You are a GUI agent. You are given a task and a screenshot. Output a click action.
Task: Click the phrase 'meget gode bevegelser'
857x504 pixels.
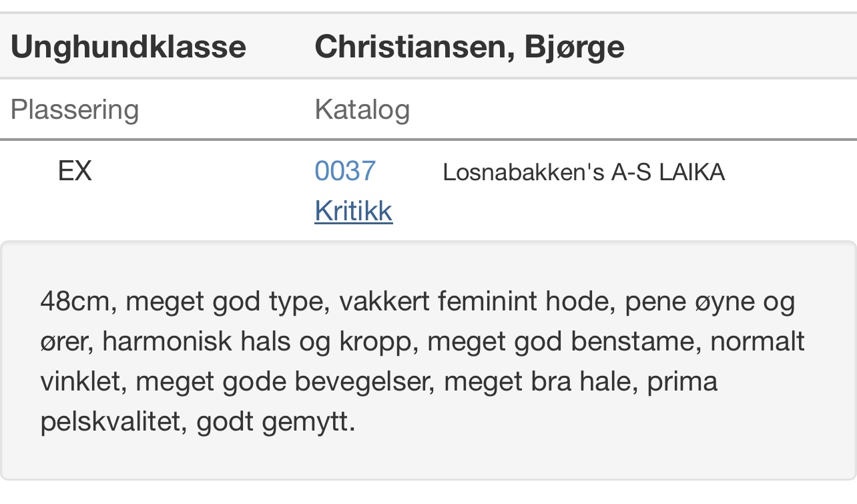(x=282, y=382)
